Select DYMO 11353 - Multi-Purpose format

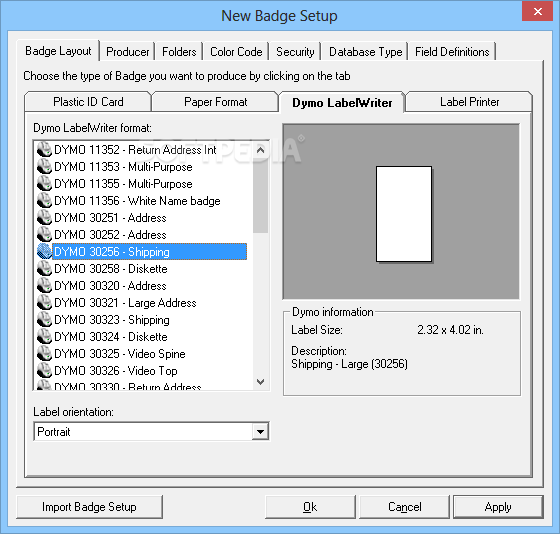tap(123, 167)
